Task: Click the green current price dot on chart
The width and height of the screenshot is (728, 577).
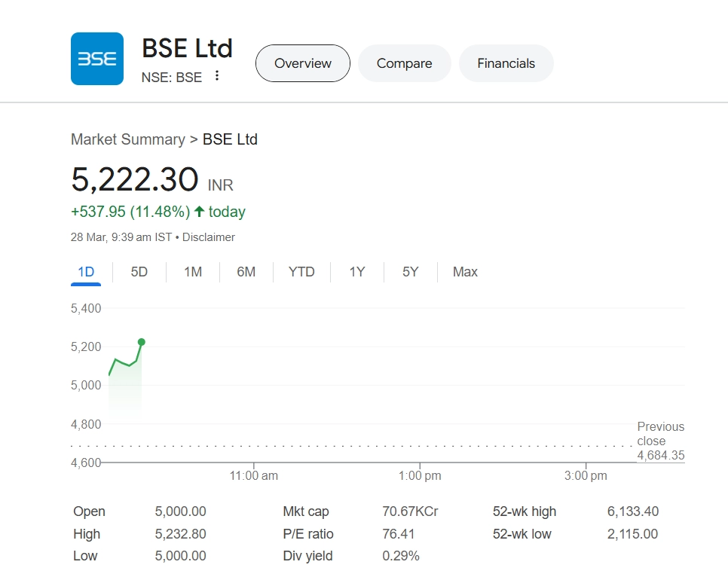Action: tap(142, 342)
